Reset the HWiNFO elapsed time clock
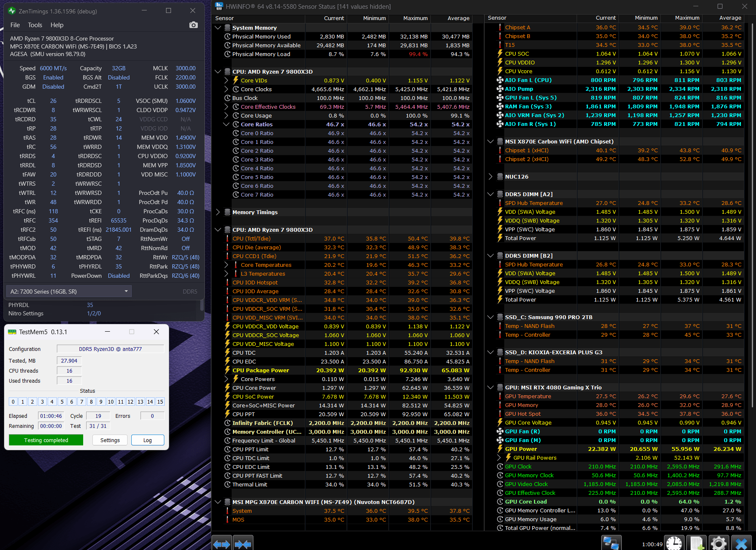The height and width of the screenshot is (550, 756). (x=674, y=543)
